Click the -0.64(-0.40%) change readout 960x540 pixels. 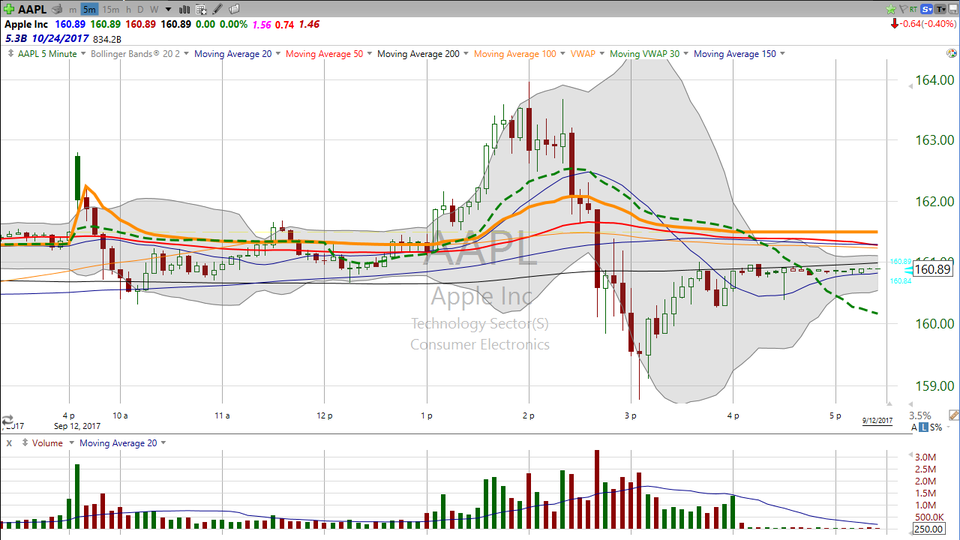tap(929, 24)
